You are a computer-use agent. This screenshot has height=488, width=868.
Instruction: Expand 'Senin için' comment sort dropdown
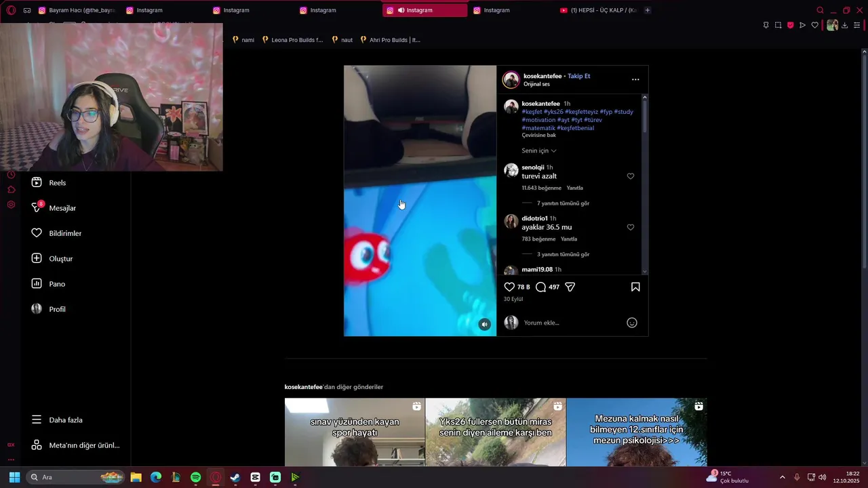pos(539,150)
